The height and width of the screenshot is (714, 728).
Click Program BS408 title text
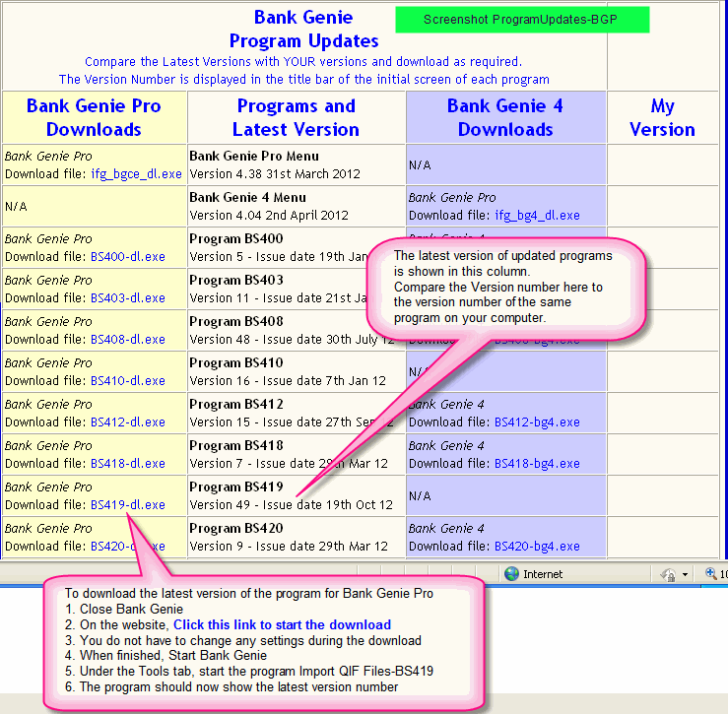coord(236,321)
